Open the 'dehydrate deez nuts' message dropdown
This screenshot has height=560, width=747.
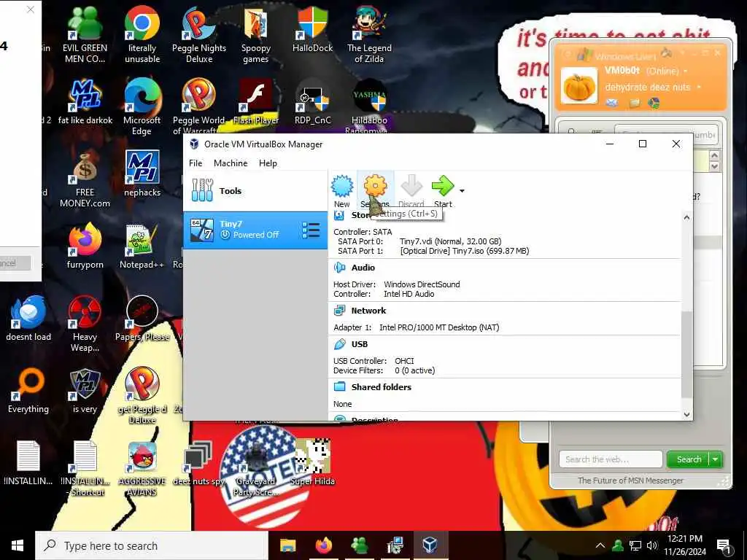coord(699,87)
